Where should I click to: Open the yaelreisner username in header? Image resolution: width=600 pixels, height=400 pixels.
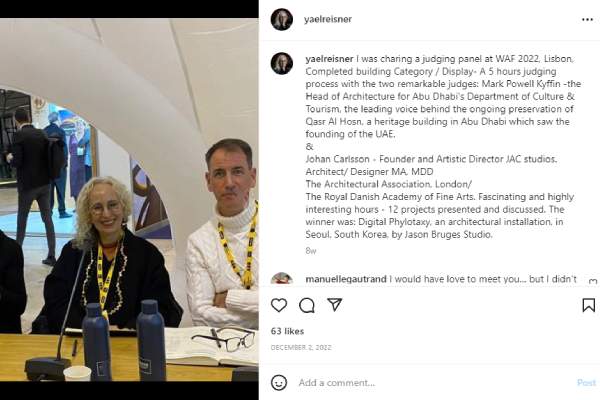tap(328, 19)
